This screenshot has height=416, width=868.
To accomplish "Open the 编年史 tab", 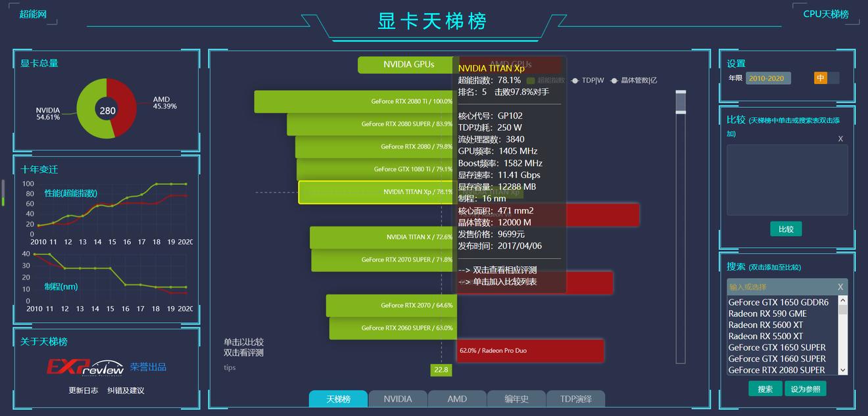I will point(516,398).
